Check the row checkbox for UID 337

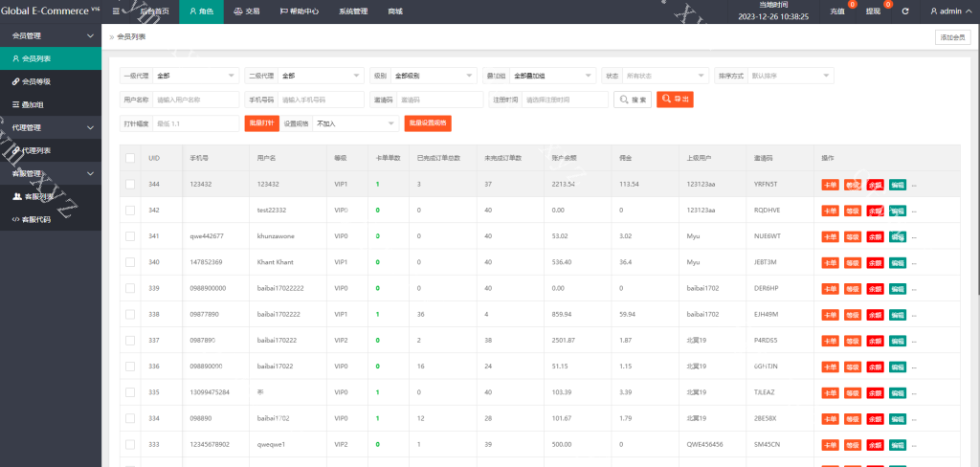pos(130,341)
